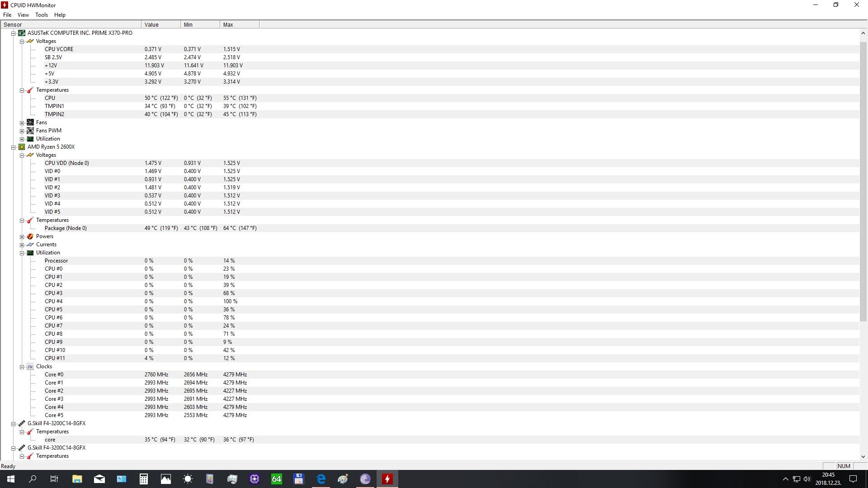Show hidden system tray icons
This screenshot has height=488, width=868.
coord(785,479)
